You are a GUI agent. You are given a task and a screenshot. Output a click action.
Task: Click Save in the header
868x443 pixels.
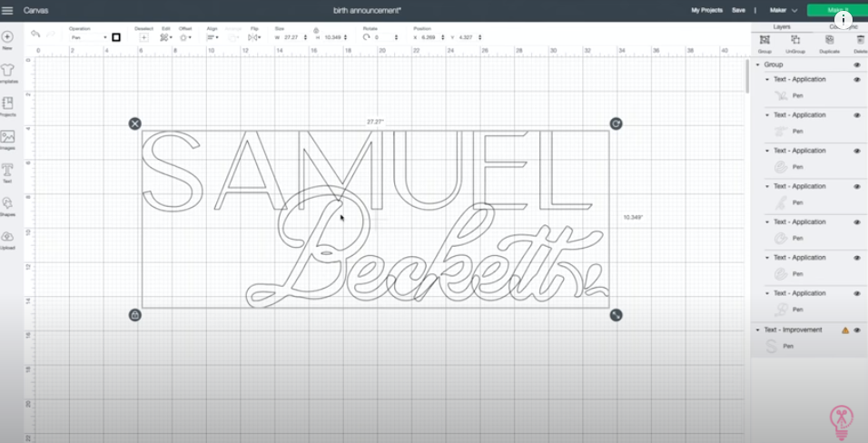[x=738, y=11]
